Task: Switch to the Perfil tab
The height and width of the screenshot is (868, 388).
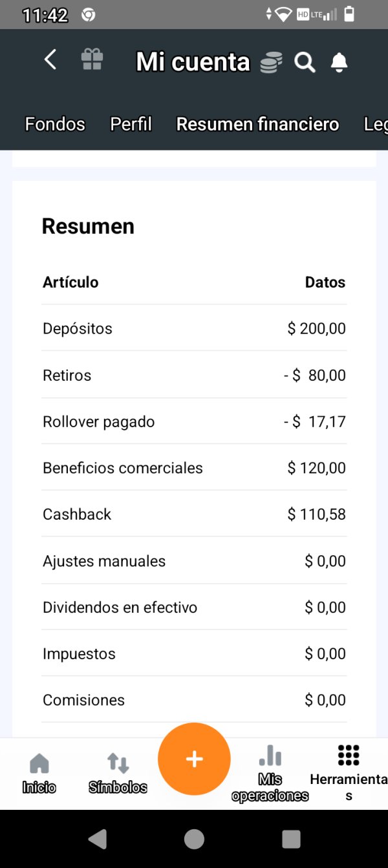Action: 131,124
